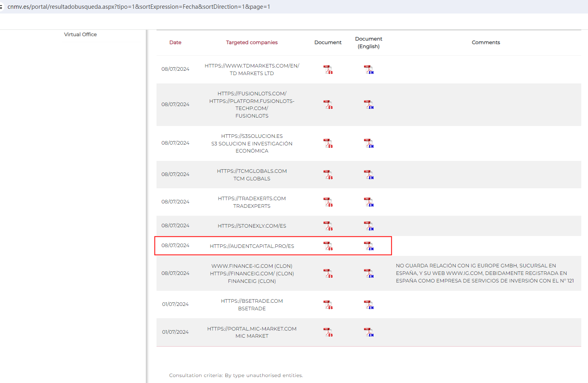Click the browser address bar URL
The image size is (588, 383).
(139, 7)
